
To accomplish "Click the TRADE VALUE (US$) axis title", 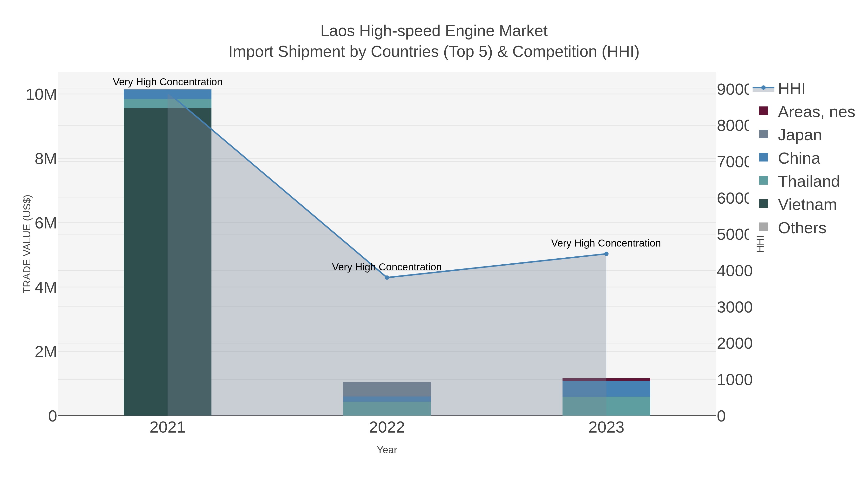I will tap(27, 244).
